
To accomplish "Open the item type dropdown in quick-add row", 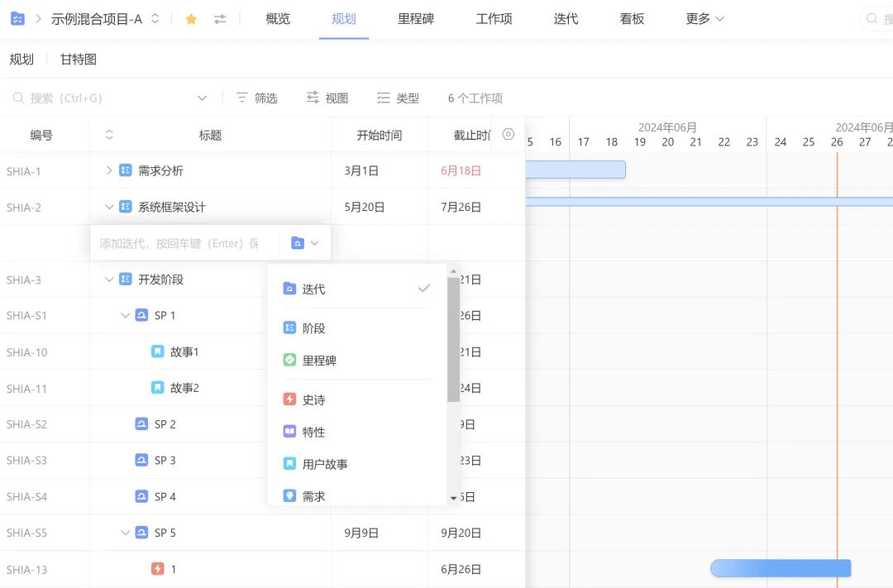I will (304, 243).
